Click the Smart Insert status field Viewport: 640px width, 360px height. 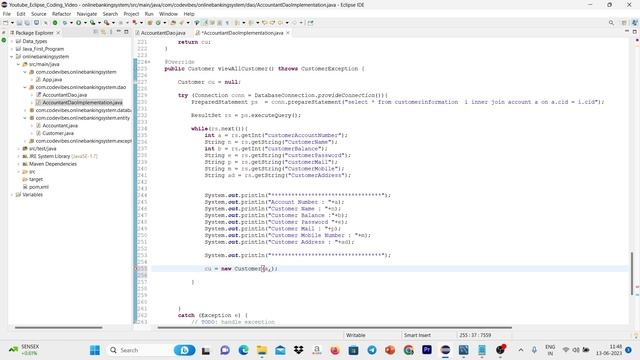[x=417, y=335]
